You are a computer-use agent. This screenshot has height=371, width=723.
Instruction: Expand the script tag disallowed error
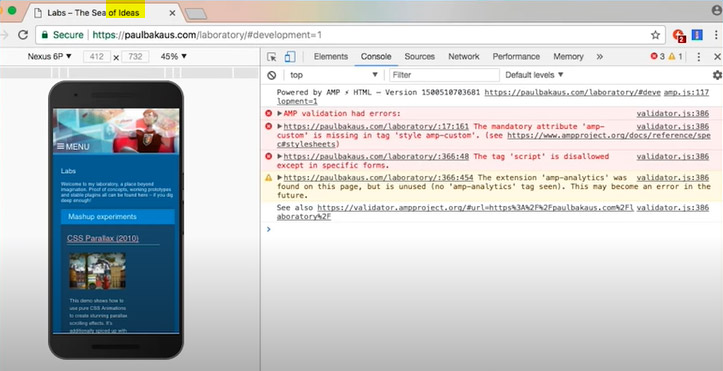click(x=280, y=157)
